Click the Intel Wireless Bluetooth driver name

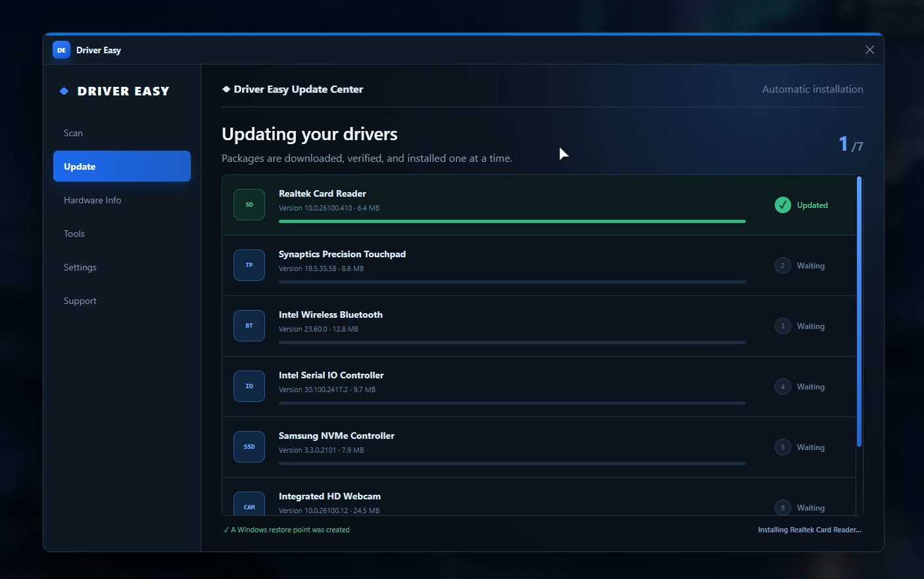click(x=331, y=315)
